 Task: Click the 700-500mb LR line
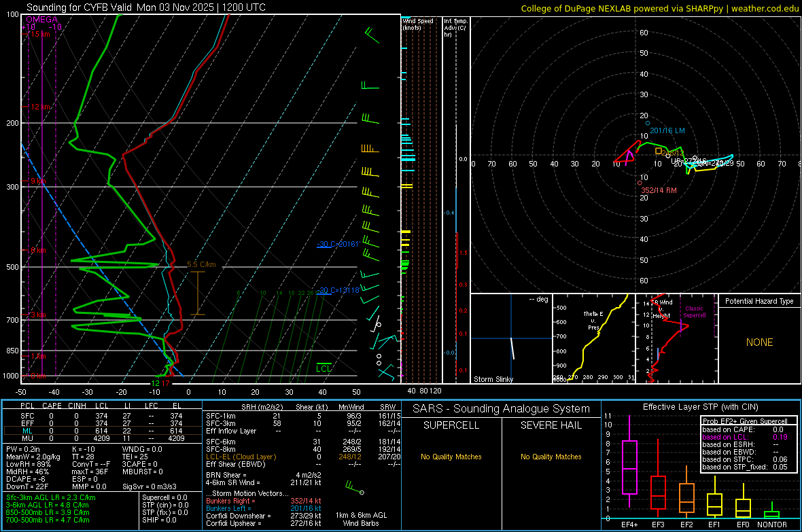pyautogui.click(x=48, y=520)
